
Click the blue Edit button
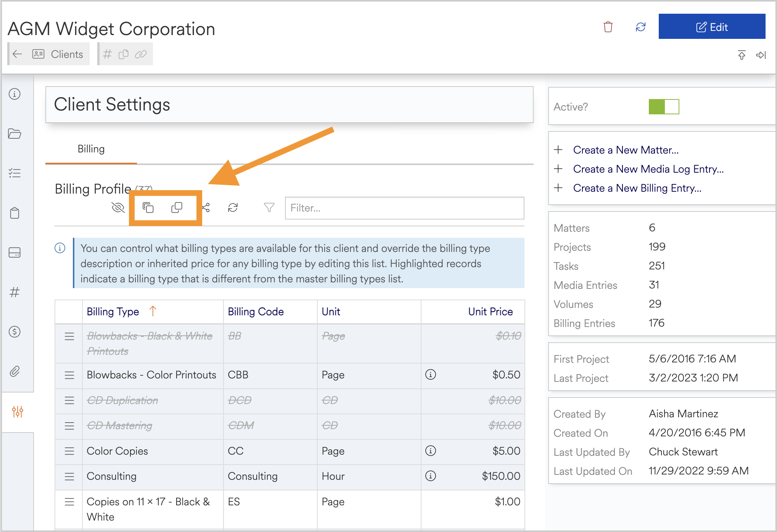click(712, 26)
